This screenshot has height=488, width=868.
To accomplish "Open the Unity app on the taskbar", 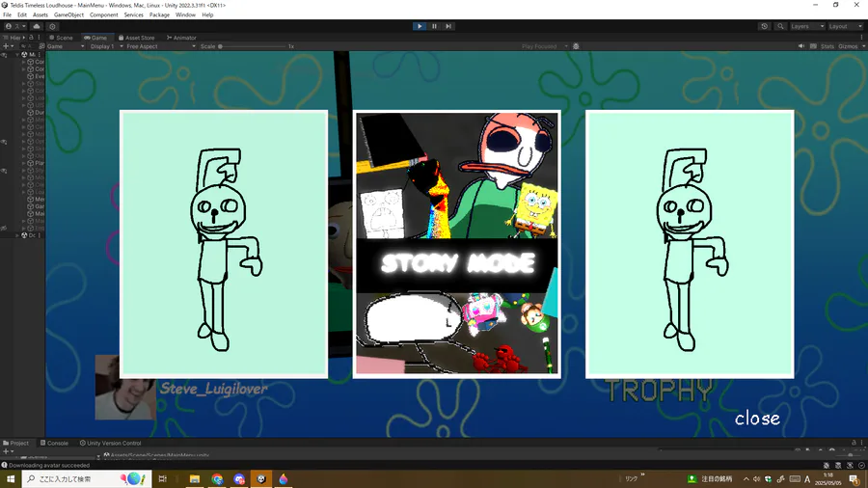I will pos(261,479).
